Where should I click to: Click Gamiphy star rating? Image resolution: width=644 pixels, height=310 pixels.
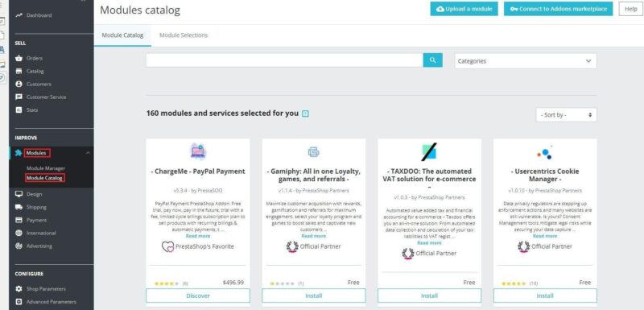pyautogui.click(x=282, y=283)
